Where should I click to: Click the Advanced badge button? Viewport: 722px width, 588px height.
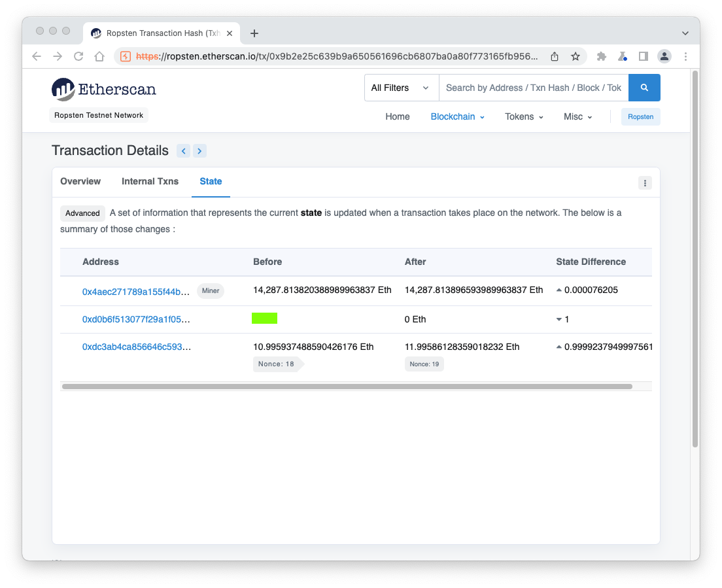click(x=82, y=213)
